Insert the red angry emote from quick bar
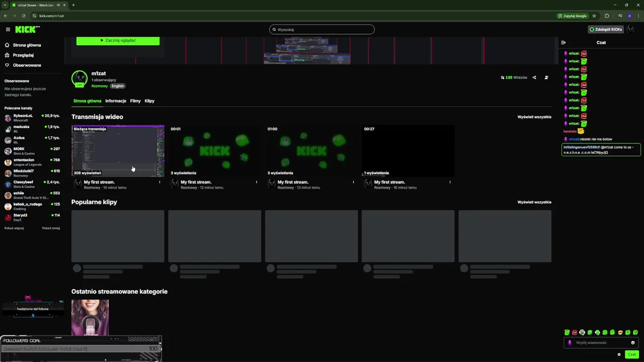The height and width of the screenshot is (362, 644). pos(575,332)
